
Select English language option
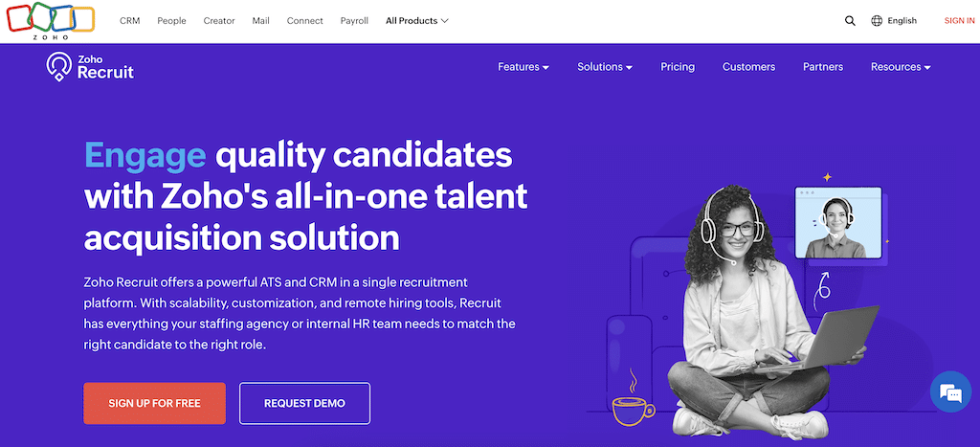click(902, 21)
